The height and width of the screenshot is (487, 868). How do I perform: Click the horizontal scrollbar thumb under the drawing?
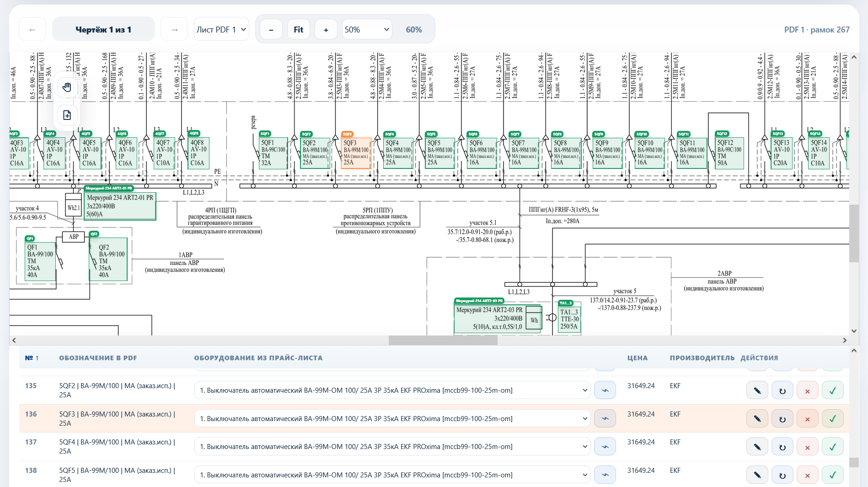pos(443,340)
